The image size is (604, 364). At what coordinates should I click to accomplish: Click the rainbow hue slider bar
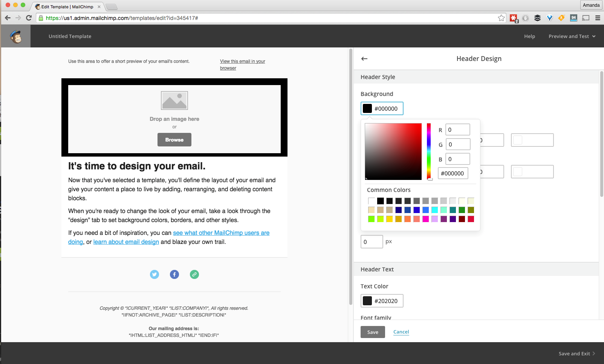click(429, 151)
